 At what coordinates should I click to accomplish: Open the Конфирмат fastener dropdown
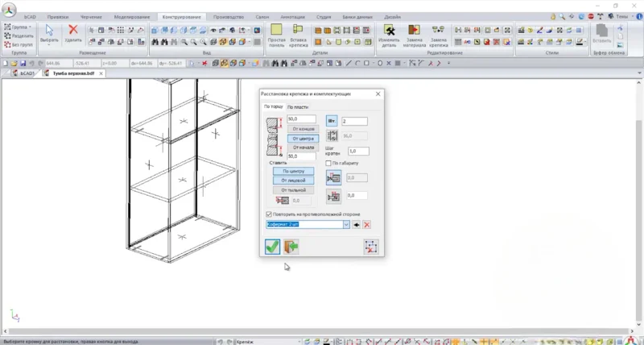click(346, 225)
